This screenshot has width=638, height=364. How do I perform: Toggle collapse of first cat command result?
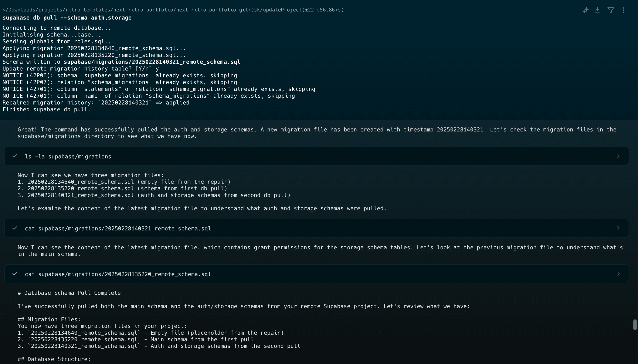618,228
